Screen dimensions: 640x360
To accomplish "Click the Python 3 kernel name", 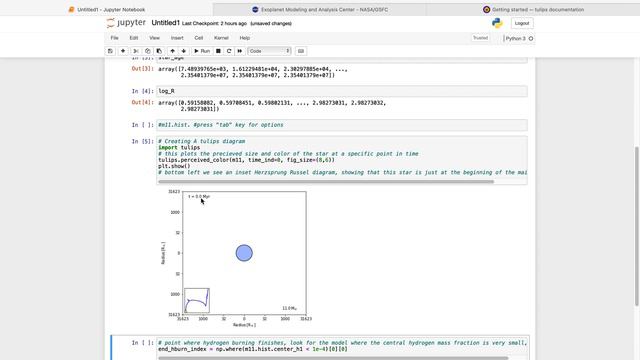I will 516,38.
